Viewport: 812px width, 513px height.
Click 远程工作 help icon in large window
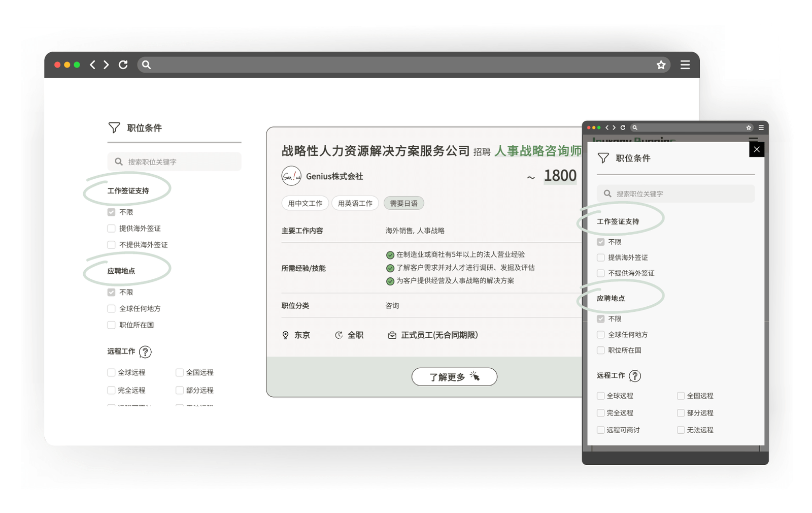145,351
